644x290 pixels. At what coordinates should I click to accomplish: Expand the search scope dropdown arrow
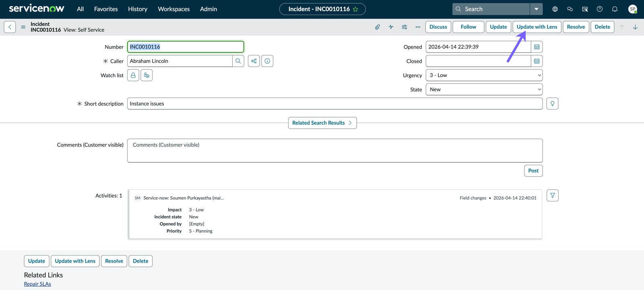[x=536, y=9]
